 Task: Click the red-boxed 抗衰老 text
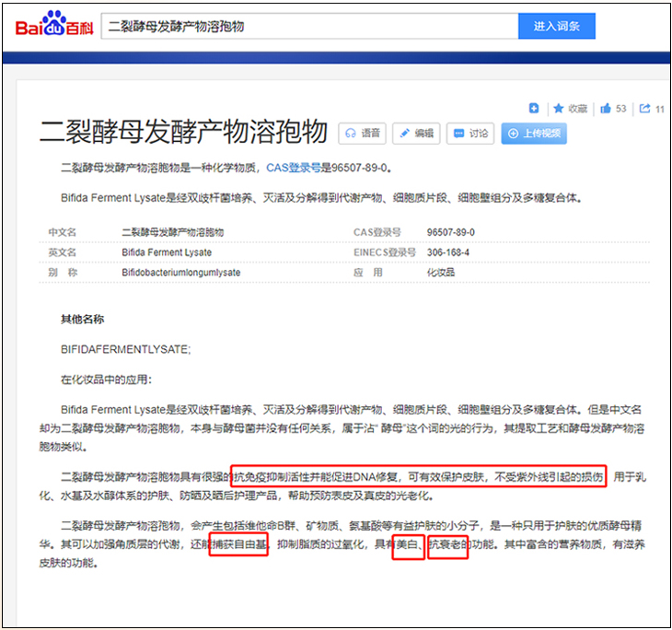[x=447, y=546]
